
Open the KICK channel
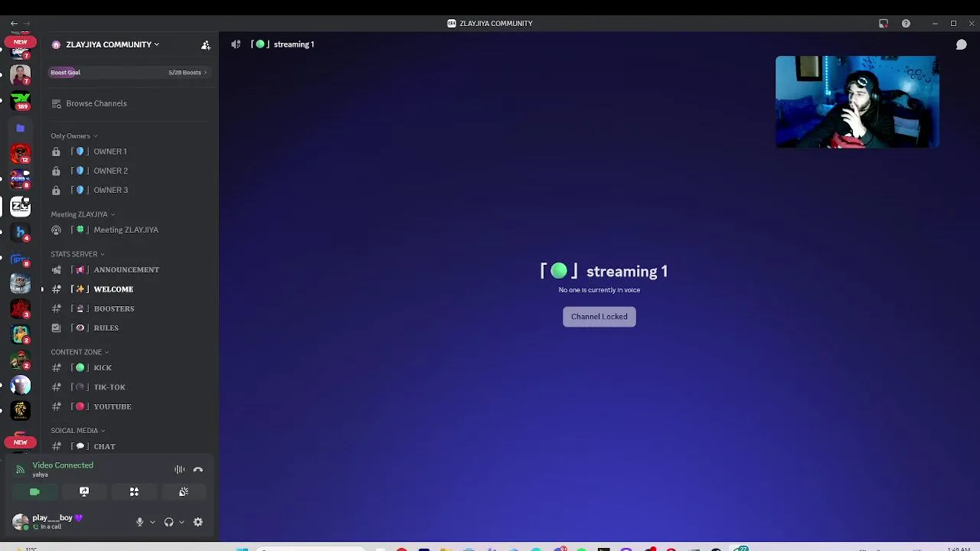tap(129, 368)
